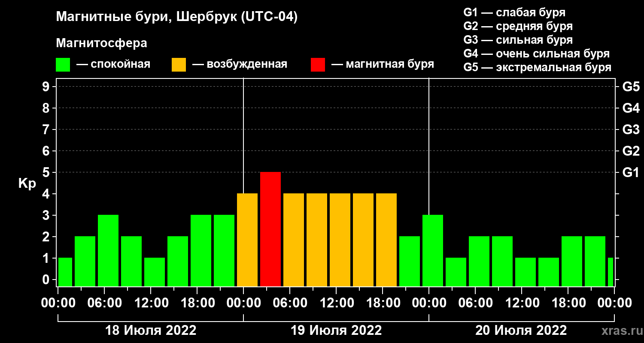Click the '18 Июля 2022' date label
Image resolution: width=644 pixels, height=343 pixels.
click(x=151, y=331)
